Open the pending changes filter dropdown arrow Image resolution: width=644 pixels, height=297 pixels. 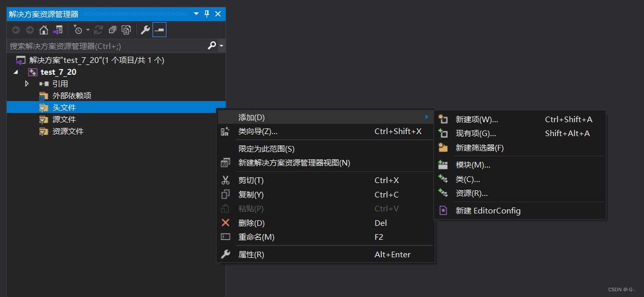click(88, 30)
